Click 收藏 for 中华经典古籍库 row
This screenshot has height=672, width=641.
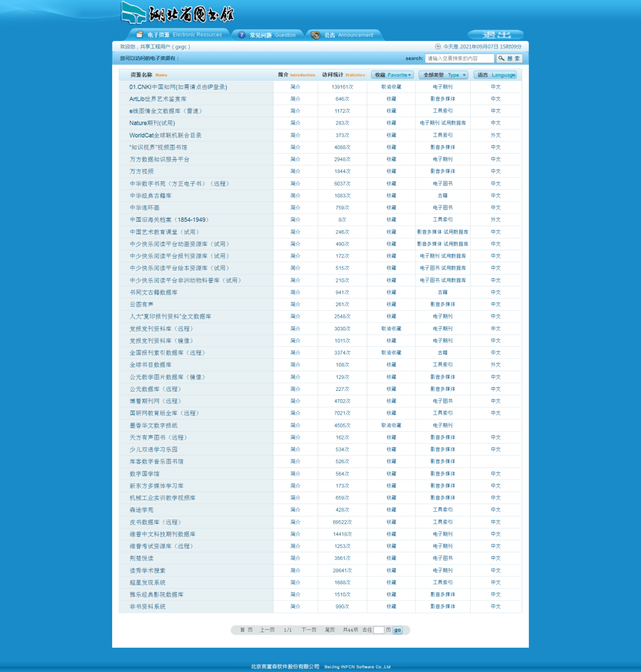(391, 195)
